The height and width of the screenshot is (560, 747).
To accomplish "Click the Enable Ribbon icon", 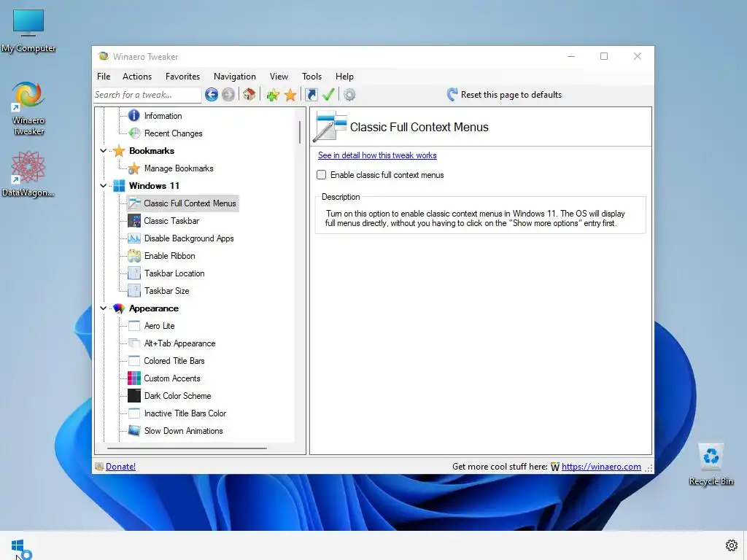I will [x=134, y=256].
